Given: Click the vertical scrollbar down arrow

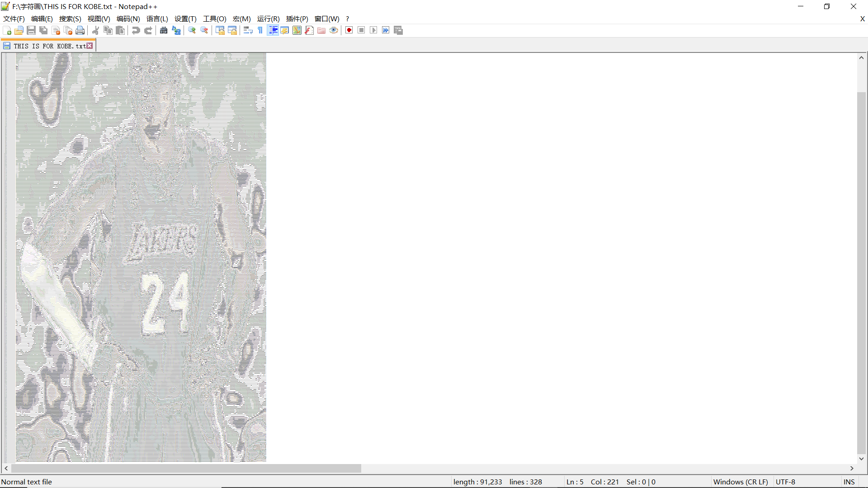Looking at the screenshot, I should 861,459.
